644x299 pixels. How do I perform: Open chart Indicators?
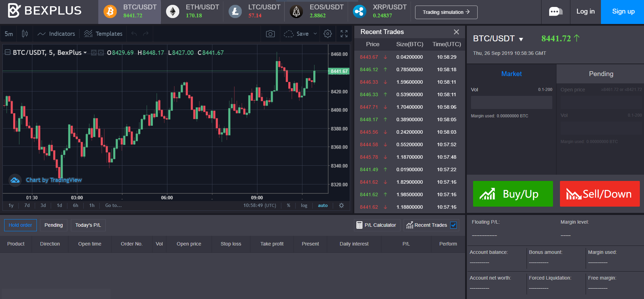56,34
